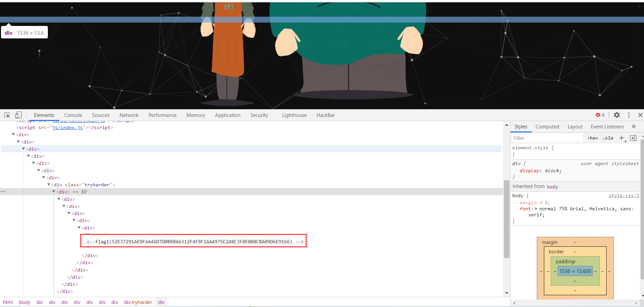Select the Styles tab
The image size is (644, 307).
[521, 127]
